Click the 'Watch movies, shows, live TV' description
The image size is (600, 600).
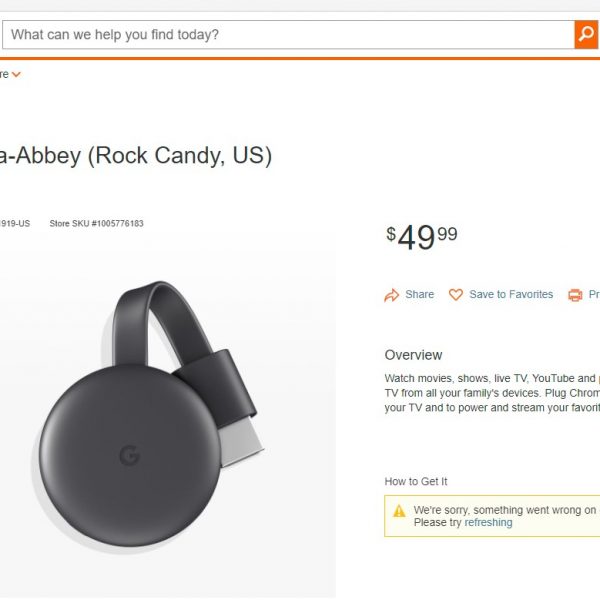coord(492,379)
